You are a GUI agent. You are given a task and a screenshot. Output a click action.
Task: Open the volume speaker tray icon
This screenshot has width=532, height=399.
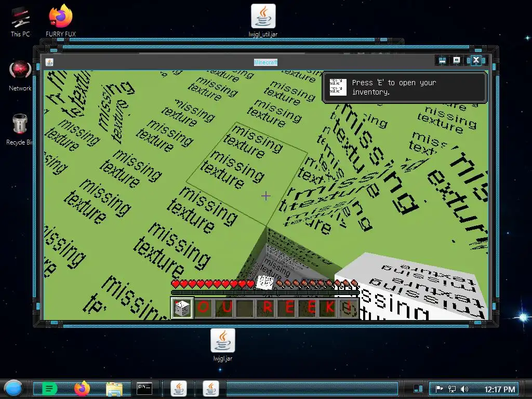[x=464, y=389]
